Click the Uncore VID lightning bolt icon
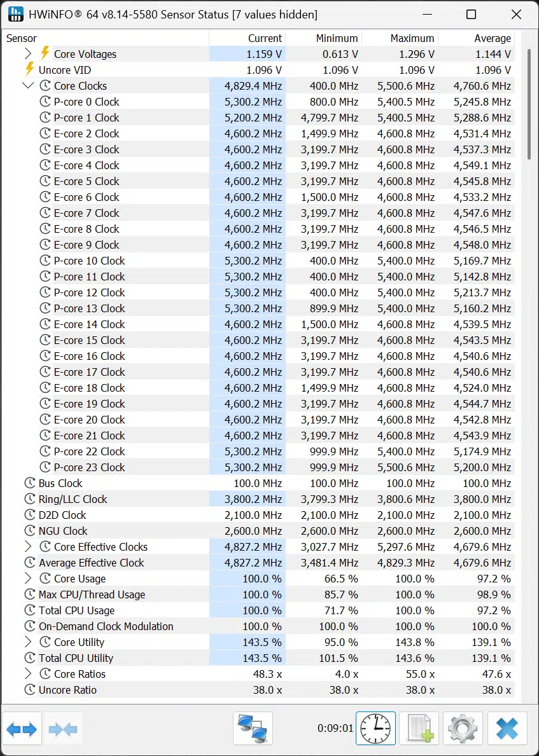The image size is (539, 756). (x=29, y=69)
